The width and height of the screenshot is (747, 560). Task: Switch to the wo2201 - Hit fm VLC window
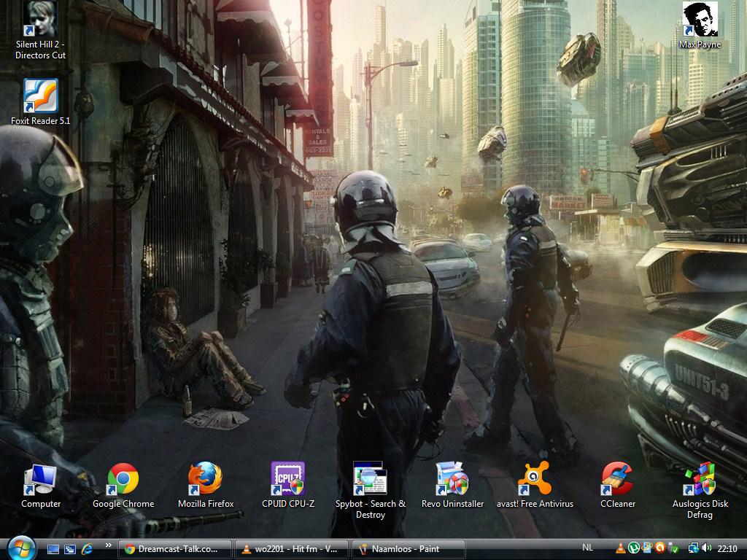[x=292, y=549]
